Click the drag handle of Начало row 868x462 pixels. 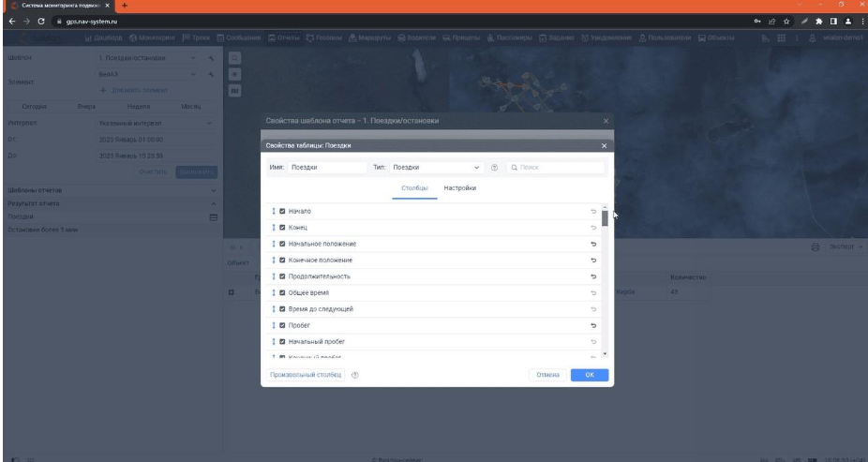coord(272,212)
